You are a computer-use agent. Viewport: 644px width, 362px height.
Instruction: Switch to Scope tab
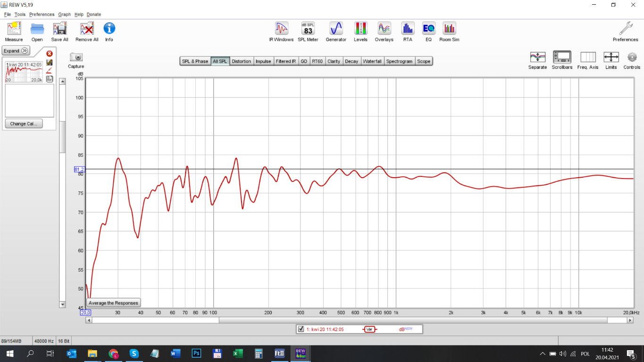tap(424, 61)
